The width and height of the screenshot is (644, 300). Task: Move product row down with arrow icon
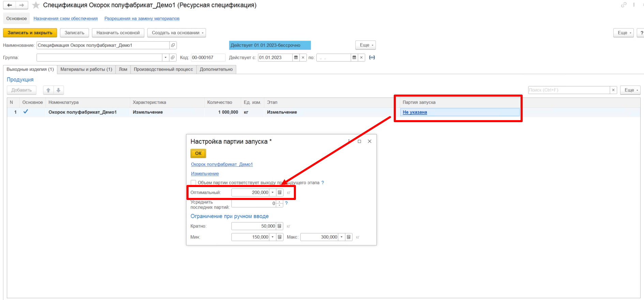point(59,90)
